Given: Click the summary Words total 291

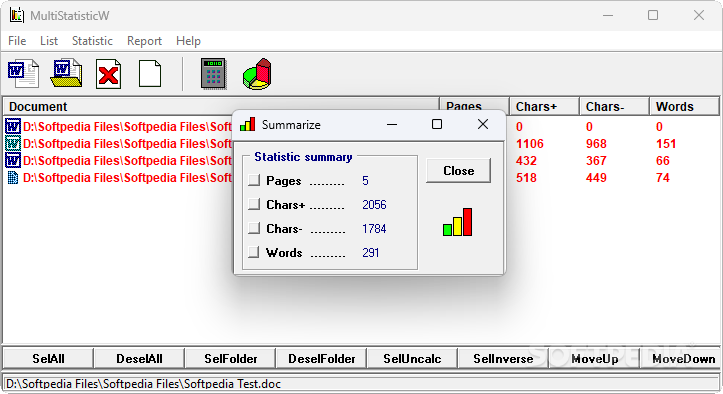Looking at the screenshot, I should (370, 252).
